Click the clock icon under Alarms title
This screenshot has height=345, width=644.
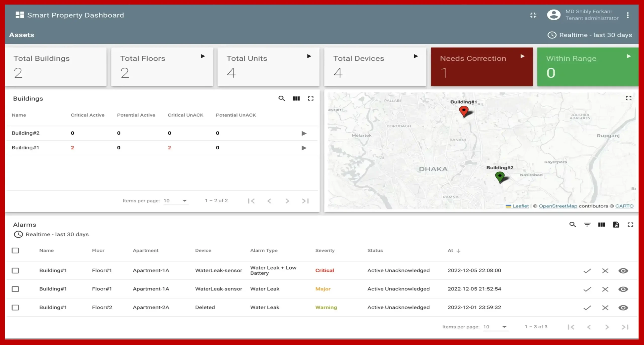tap(18, 234)
